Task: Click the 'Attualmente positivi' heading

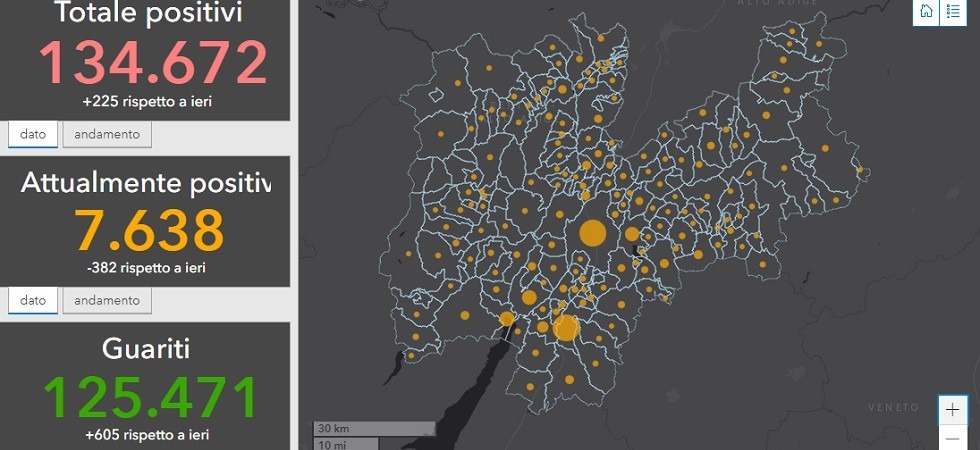Action: pos(146,182)
